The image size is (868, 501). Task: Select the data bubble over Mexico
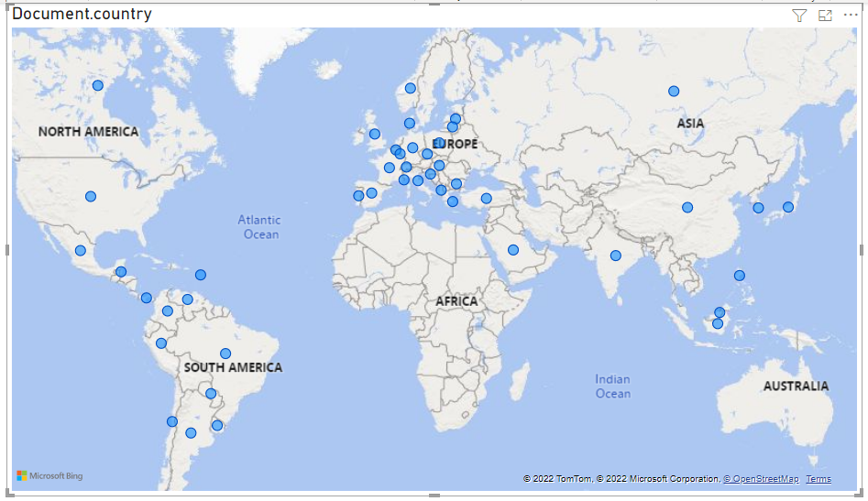[81, 251]
